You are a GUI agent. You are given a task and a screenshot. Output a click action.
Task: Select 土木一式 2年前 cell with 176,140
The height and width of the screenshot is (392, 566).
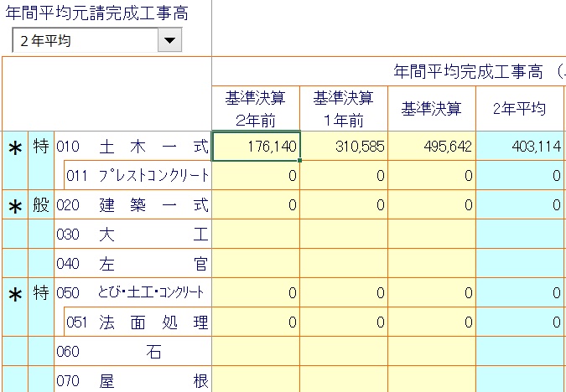256,146
